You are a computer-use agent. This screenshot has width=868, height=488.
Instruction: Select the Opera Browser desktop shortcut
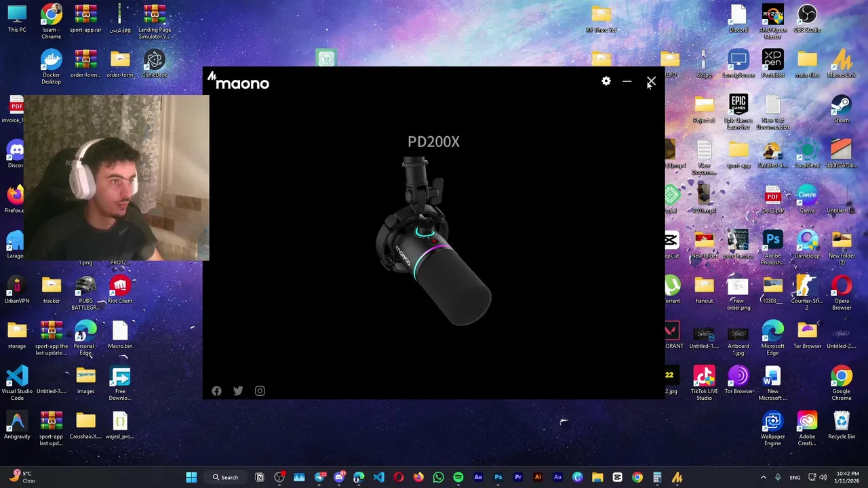pyautogui.click(x=842, y=293)
